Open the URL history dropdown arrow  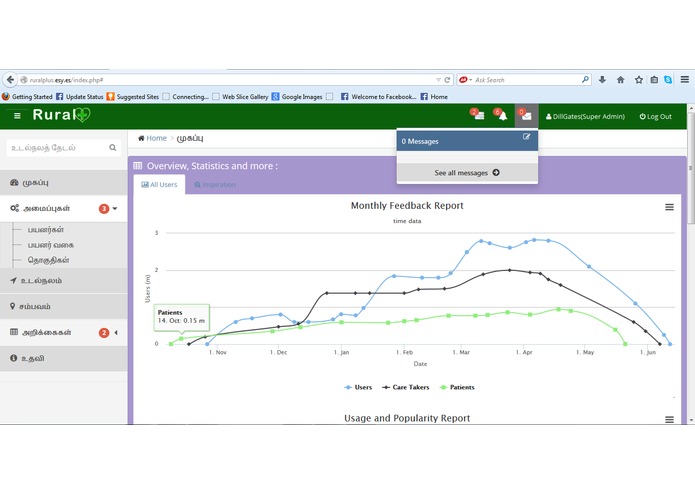(x=438, y=80)
